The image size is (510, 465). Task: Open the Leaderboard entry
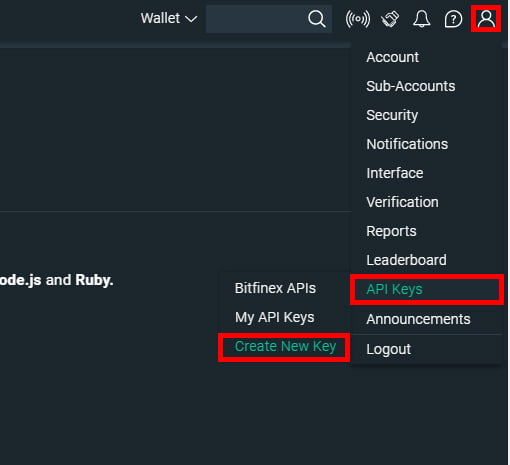tap(406, 260)
